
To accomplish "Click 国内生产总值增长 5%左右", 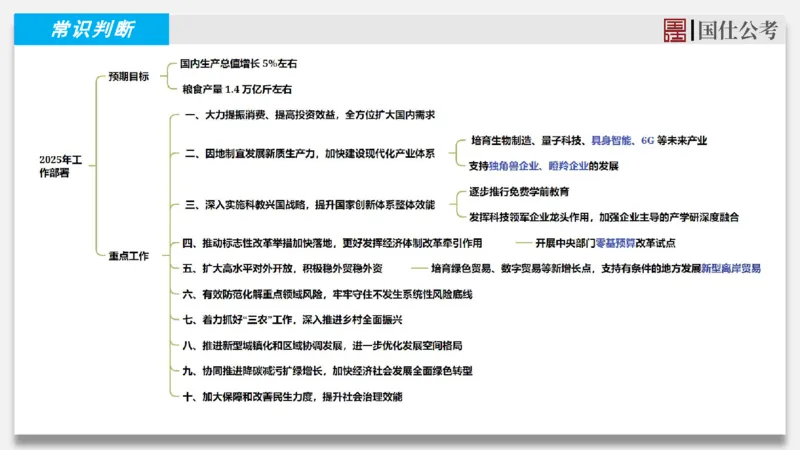I will 238,64.
